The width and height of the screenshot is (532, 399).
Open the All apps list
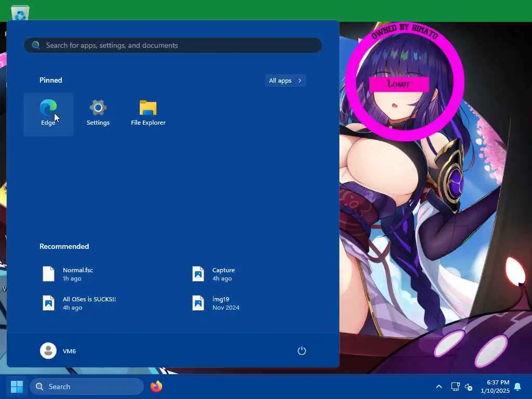(285, 81)
